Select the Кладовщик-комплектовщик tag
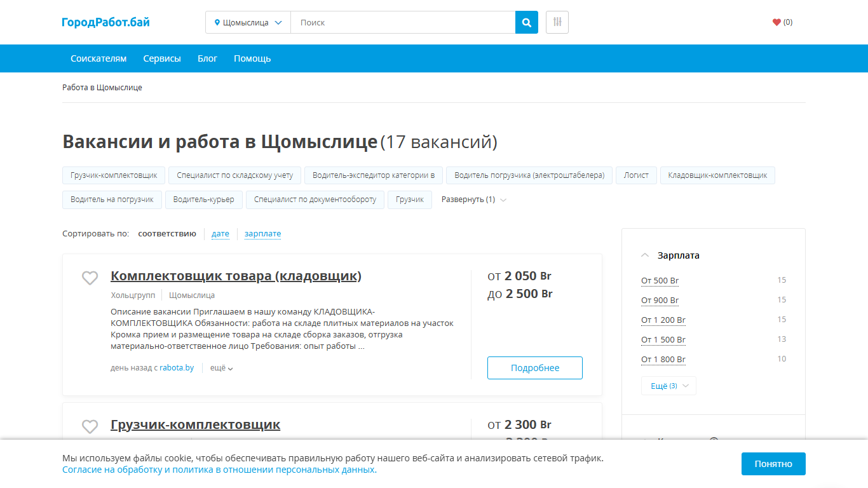The height and width of the screenshot is (488, 868). click(x=717, y=175)
